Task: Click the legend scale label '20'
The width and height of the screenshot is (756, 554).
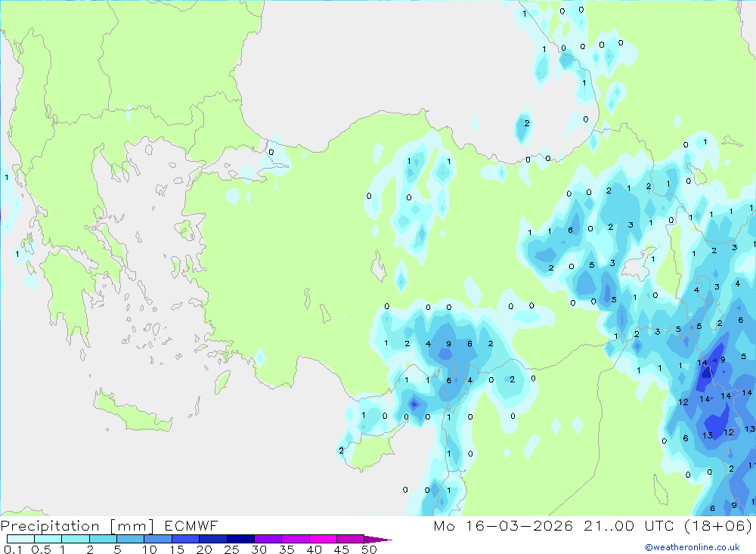Action: click(x=204, y=549)
